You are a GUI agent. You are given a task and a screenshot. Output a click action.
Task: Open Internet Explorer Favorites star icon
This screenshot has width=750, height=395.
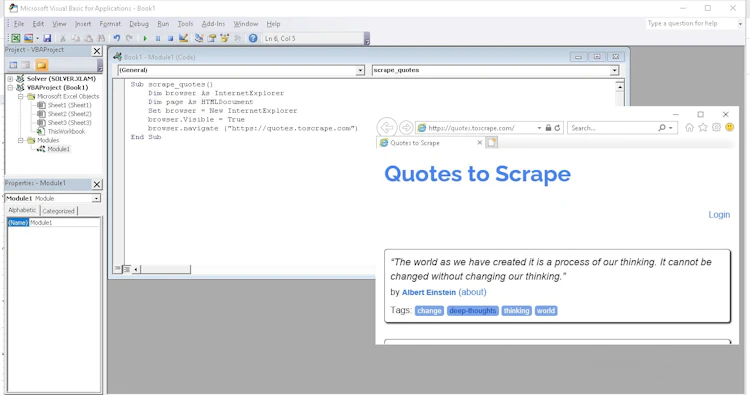(703, 127)
